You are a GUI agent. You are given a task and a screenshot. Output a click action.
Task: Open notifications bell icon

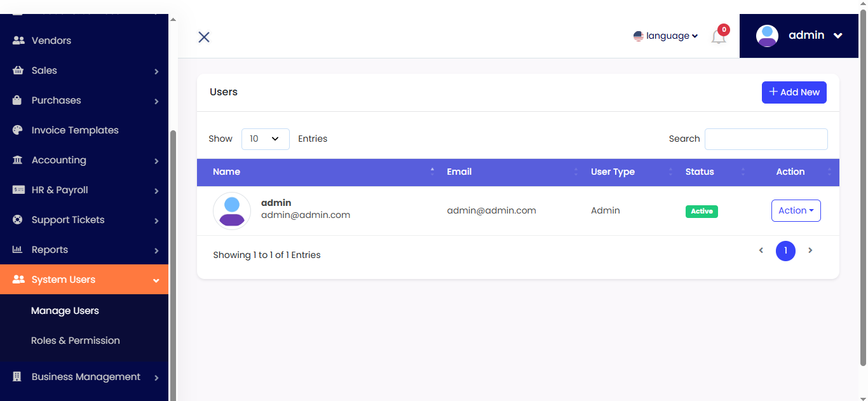pyautogui.click(x=719, y=37)
